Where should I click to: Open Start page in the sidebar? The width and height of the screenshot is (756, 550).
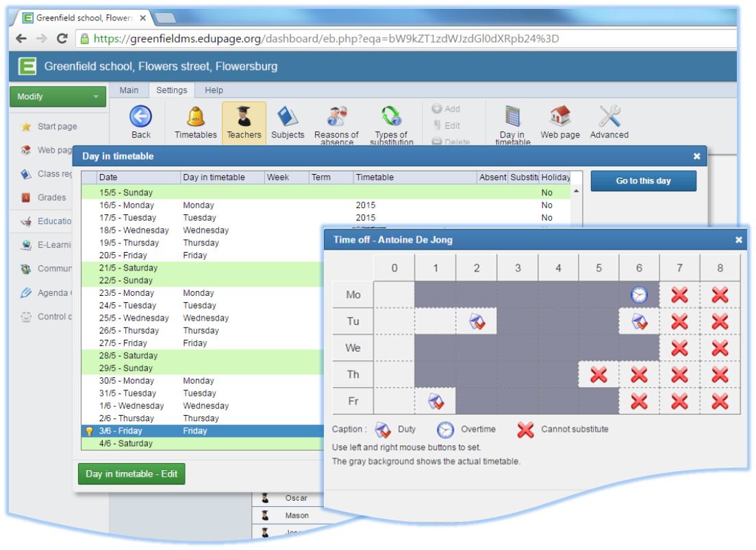point(57,127)
